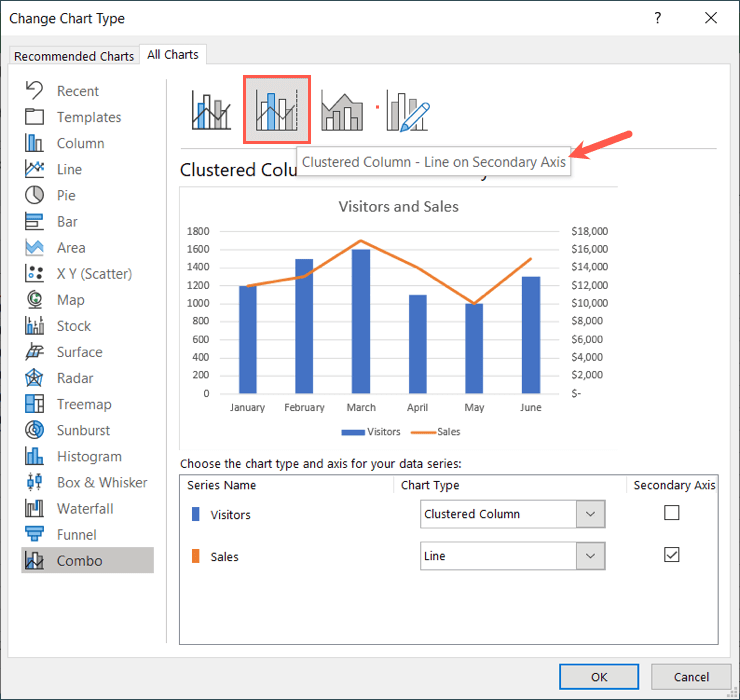Choose the Custom Combination subtype with pencil
This screenshot has height=700, width=740.
point(407,110)
